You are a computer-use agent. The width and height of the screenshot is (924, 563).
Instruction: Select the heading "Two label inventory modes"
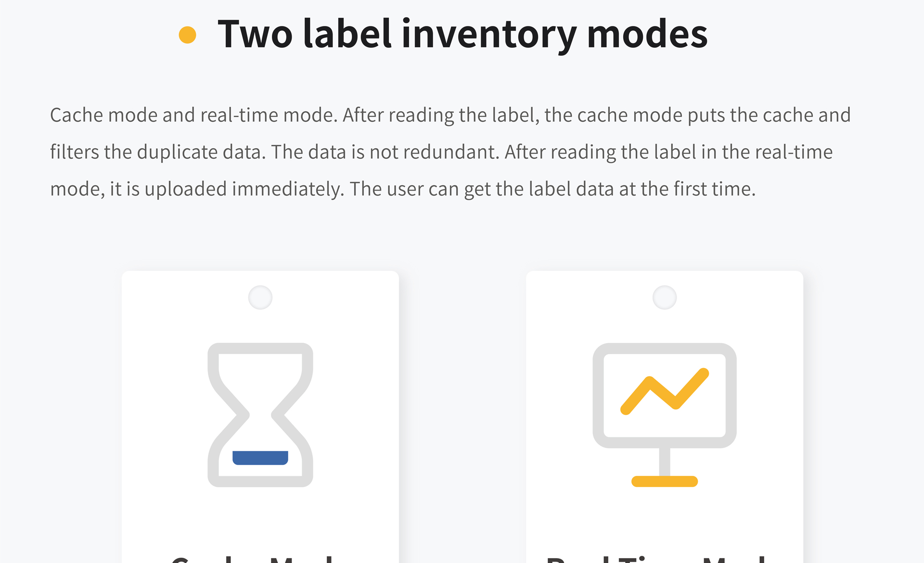point(462,35)
